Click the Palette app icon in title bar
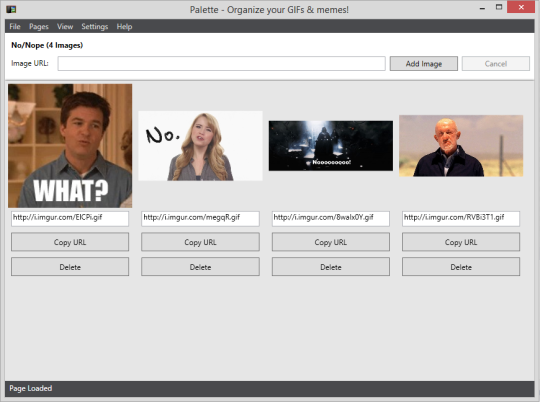The image size is (540, 402). tap(11, 9)
